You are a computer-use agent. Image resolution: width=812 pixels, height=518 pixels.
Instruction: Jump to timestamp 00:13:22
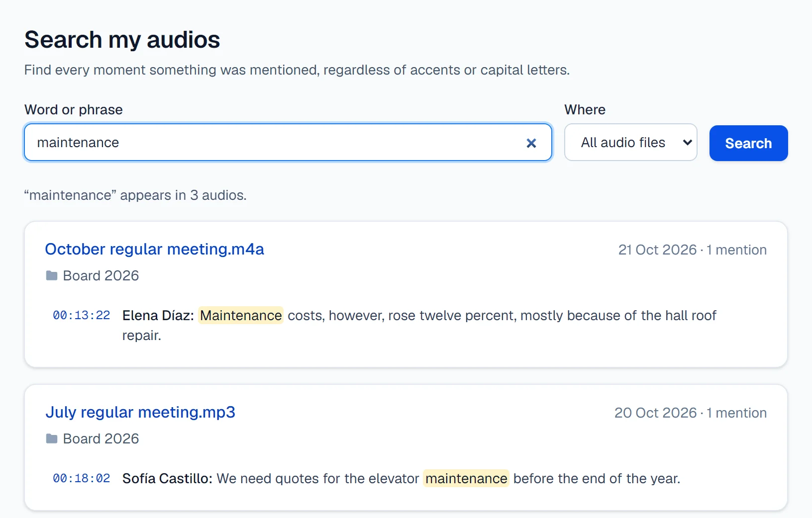[82, 315]
